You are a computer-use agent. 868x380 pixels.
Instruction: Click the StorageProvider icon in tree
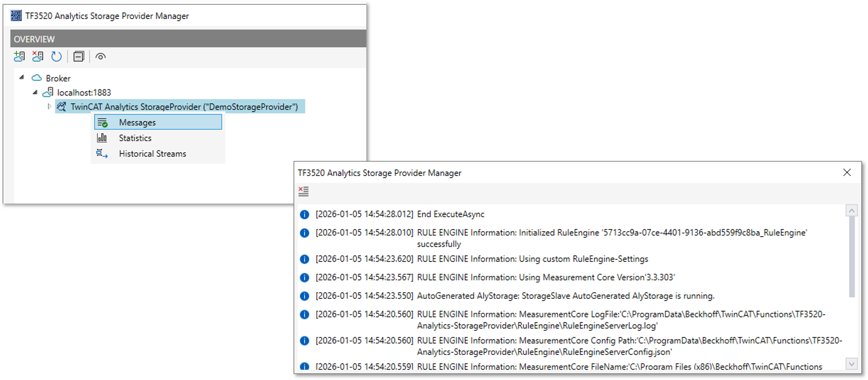(x=61, y=107)
